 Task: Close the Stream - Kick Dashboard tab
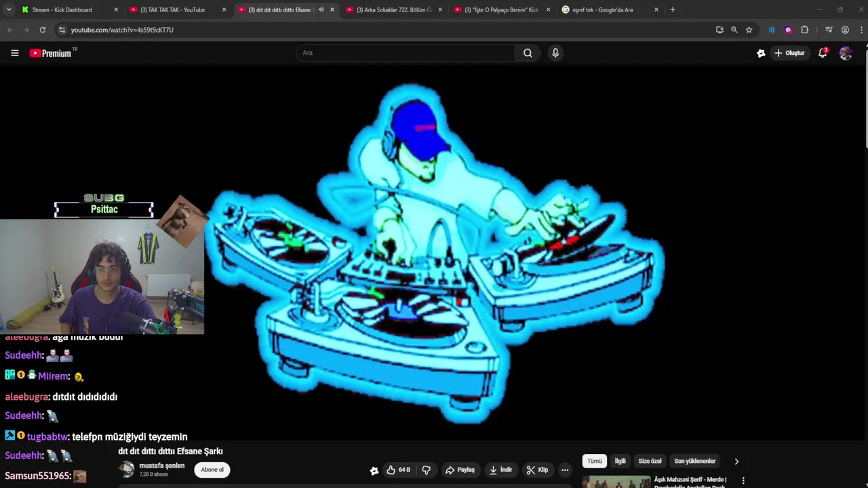(116, 9)
